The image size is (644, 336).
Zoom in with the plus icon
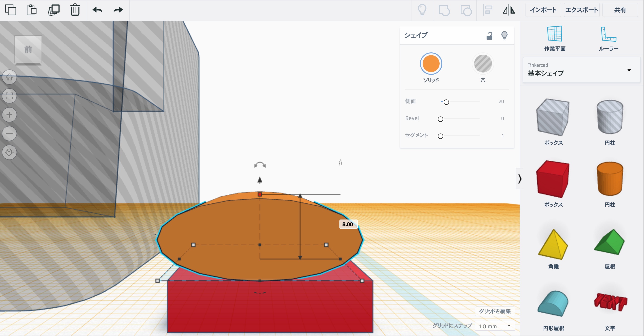[9, 115]
